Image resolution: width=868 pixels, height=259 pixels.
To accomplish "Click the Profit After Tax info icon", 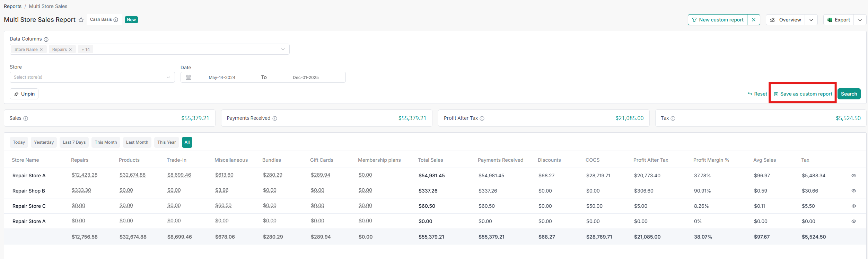I will click(x=482, y=118).
